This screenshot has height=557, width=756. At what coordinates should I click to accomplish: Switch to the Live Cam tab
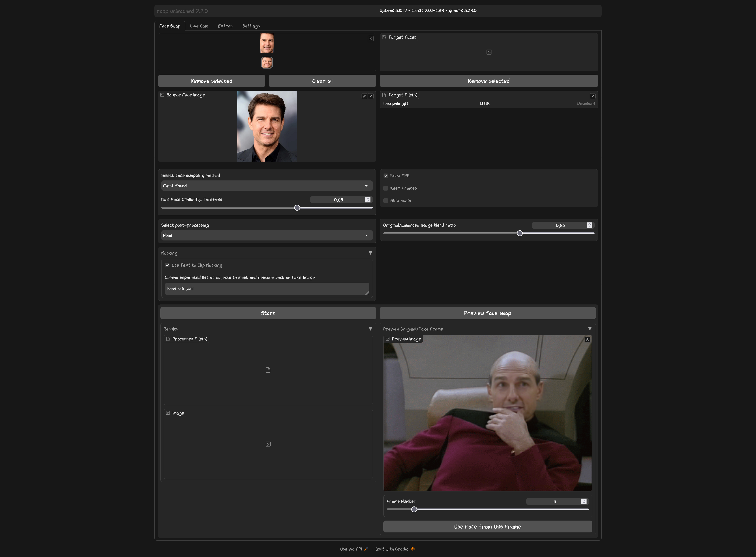[x=199, y=26]
